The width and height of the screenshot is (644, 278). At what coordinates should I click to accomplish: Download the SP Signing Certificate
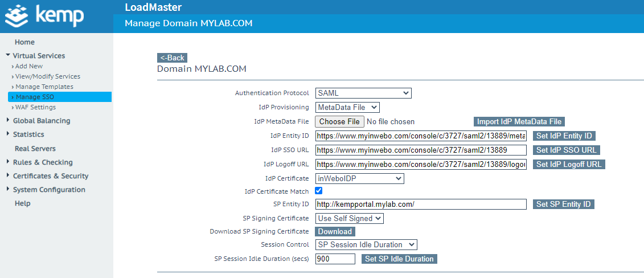(335, 231)
